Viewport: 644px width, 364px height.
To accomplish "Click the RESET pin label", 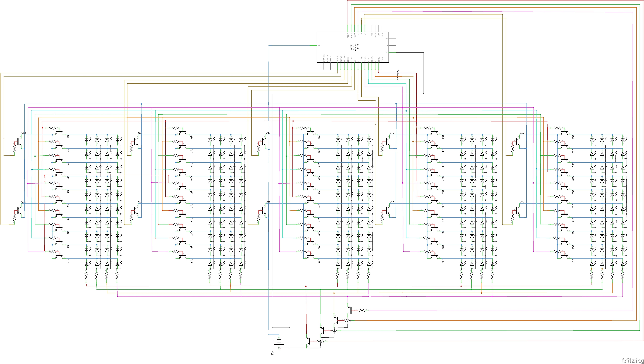I will pyautogui.click(x=382, y=35).
